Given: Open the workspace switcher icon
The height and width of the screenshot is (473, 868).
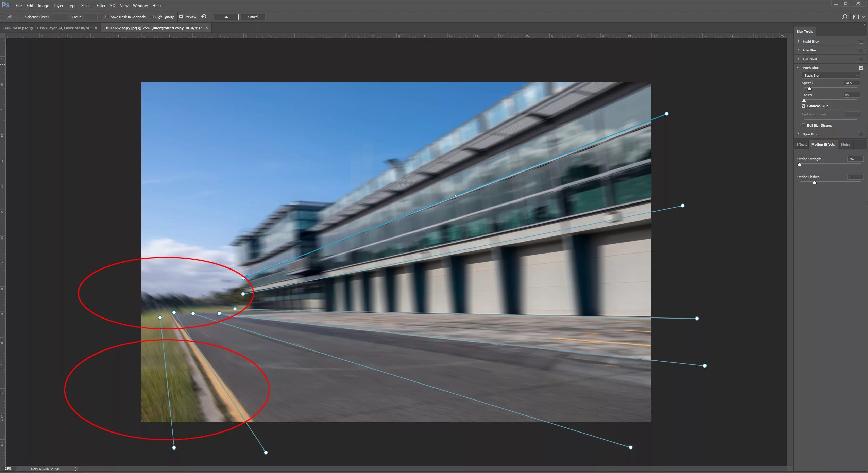Looking at the screenshot, I should pyautogui.click(x=856, y=17).
